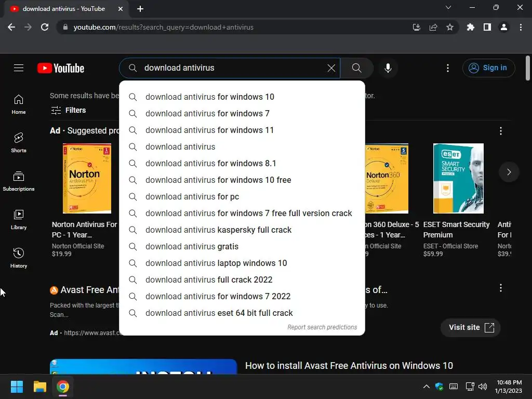Click the page vertical scrollbar

coord(528,68)
